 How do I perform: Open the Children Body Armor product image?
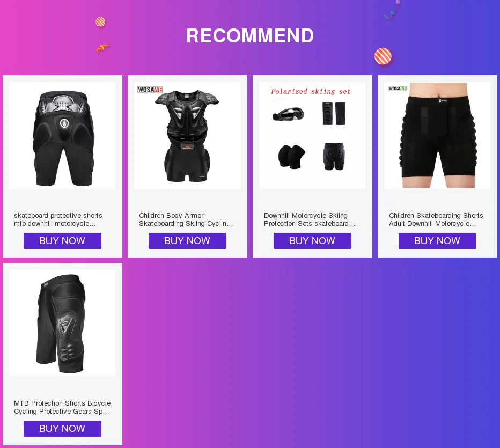(188, 135)
